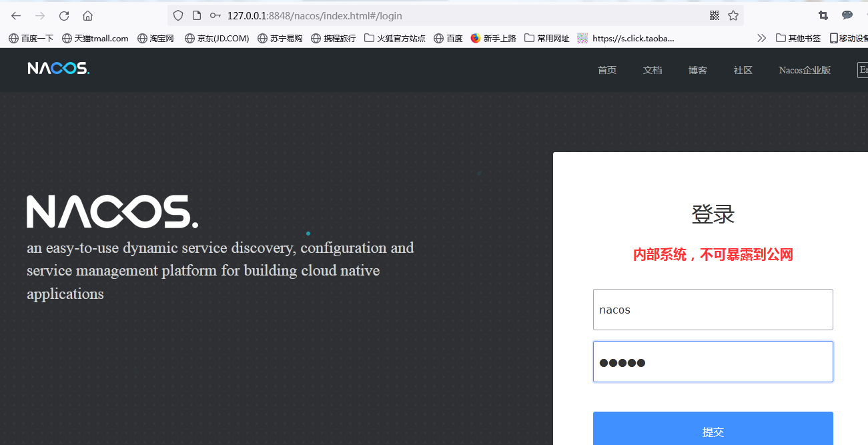This screenshot has height=445, width=868.
Task: Open the 常用网址 bookmark folder
Action: pyautogui.click(x=546, y=38)
